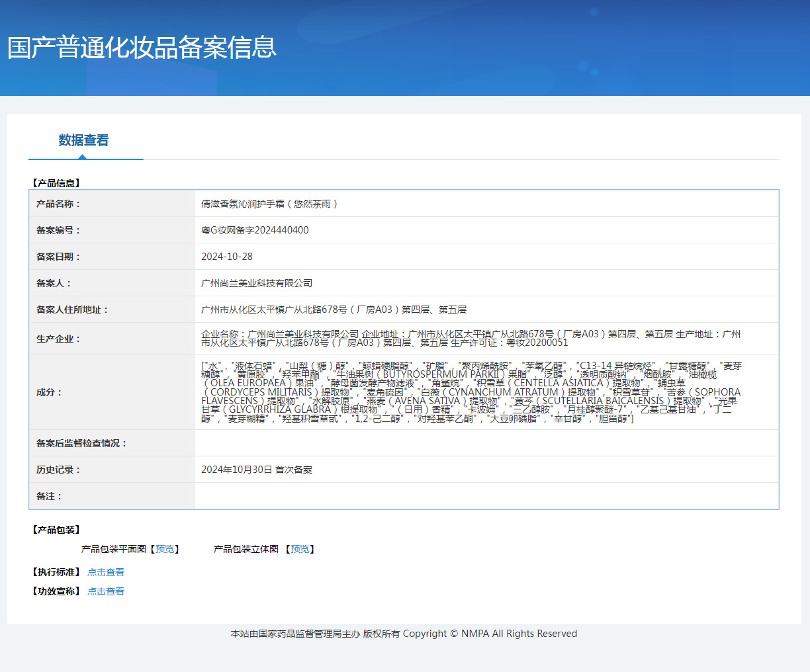Click the 产品包装 section heading

56,530
